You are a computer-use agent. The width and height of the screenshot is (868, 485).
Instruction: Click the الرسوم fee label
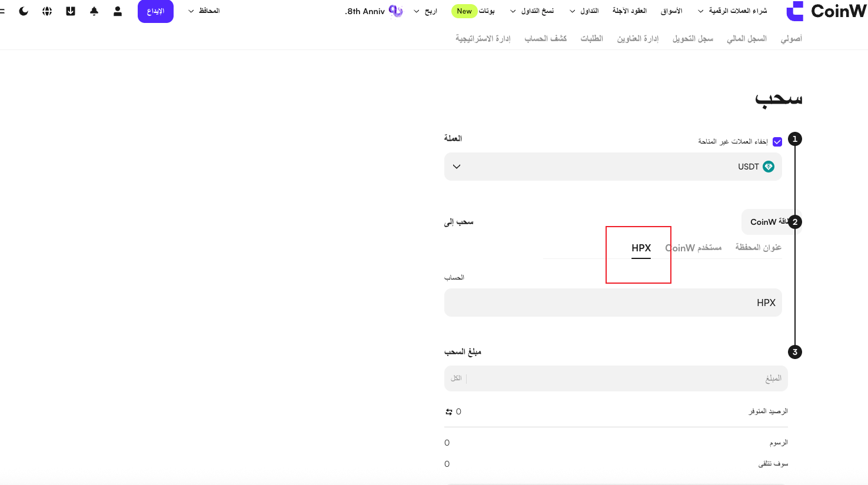[x=779, y=443]
